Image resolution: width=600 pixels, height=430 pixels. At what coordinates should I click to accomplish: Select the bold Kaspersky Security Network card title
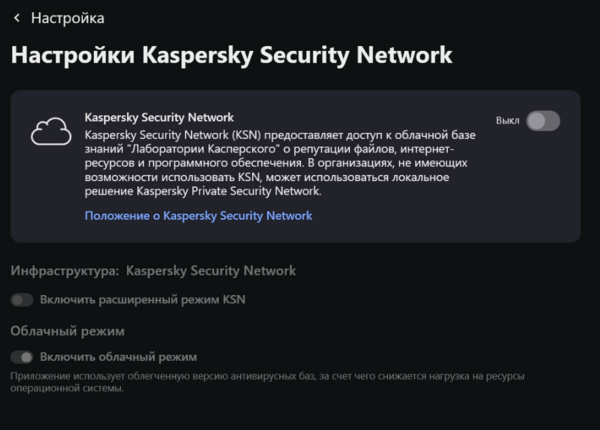pos(159,117)
